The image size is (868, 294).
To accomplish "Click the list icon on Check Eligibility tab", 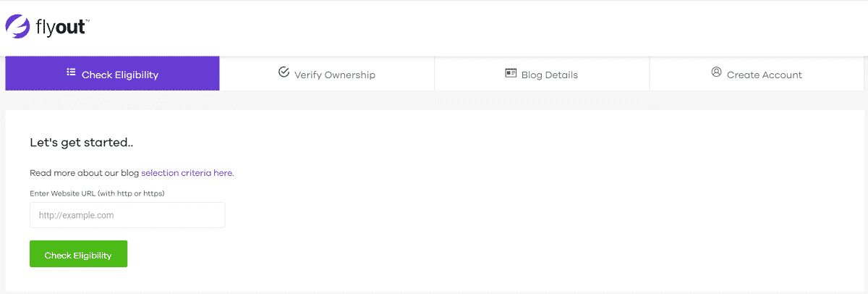I will click(x=71, y=73).
